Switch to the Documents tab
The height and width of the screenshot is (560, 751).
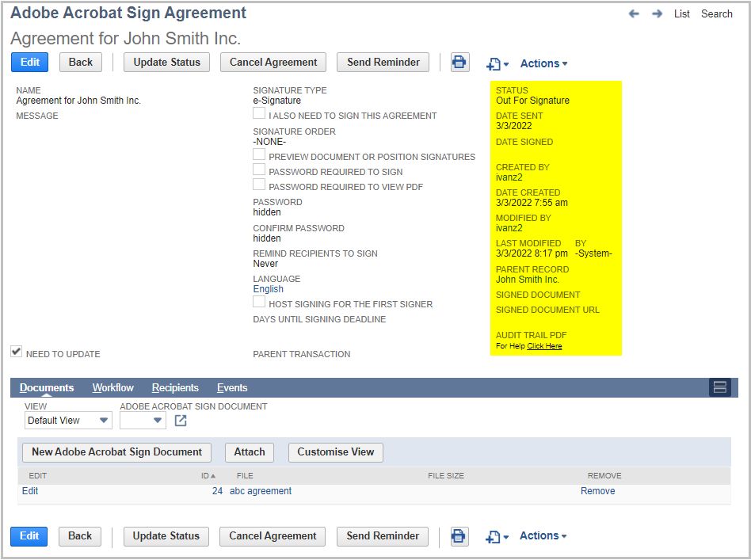point(47,387)
